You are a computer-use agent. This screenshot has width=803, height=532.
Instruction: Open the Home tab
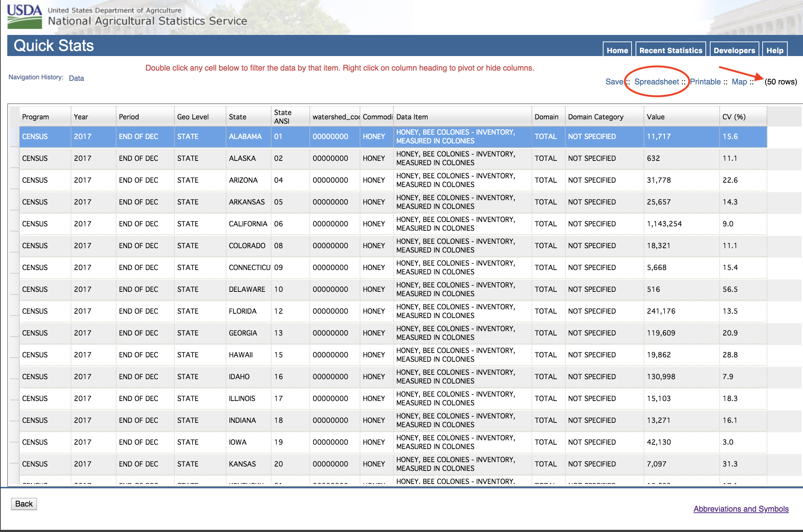pyautogui.click(x=617, y=50)
